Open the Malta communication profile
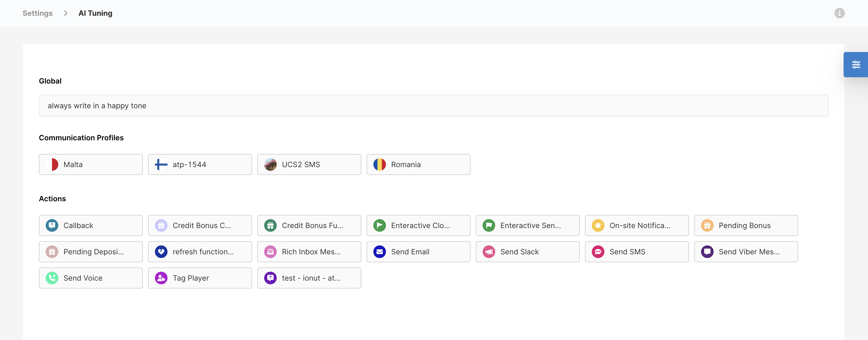 tap(91, 164)
